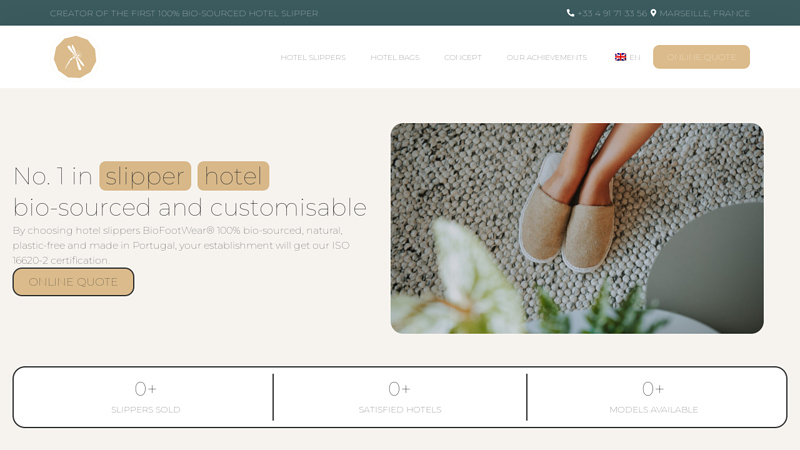Click the highlighted word "slipper" in the headline

coord(145,176)
